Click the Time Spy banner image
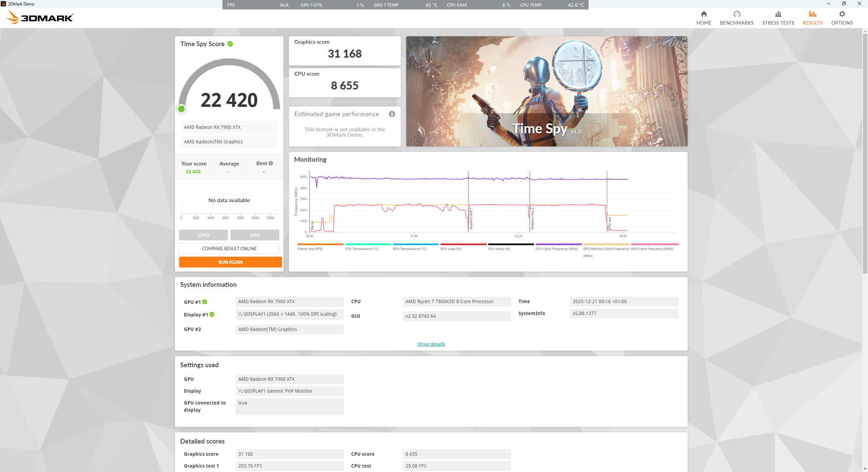Screen dimensions: 868x472 547,91
